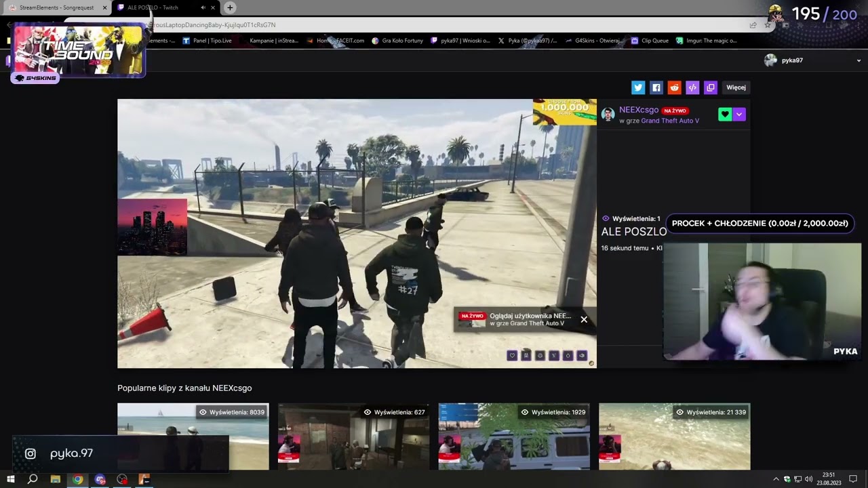This screenshot has width=868, height=488.
Task: Open Gra Koło Fortuny bookmark
Action: [x=397, y=41]
